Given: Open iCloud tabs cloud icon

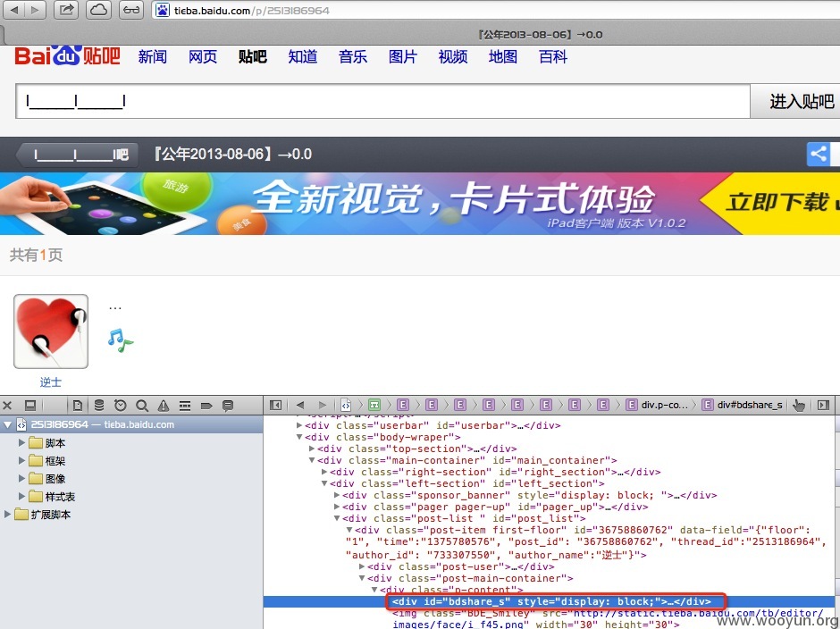Looking at the screenshot, I should 98,10.
